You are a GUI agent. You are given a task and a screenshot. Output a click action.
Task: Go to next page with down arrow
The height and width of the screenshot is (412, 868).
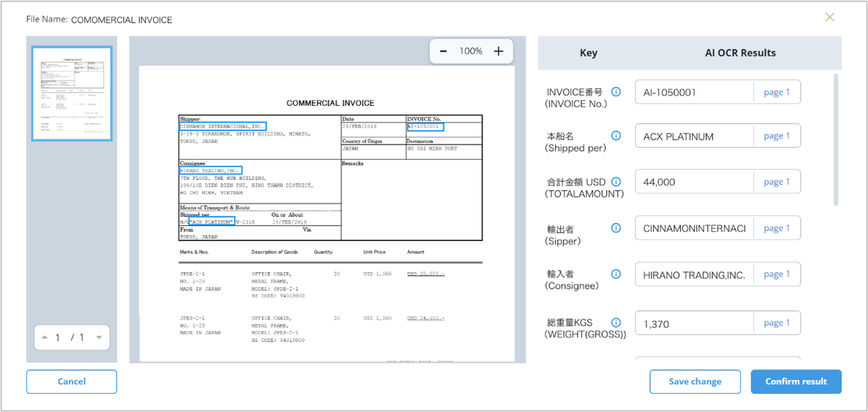(99, 337)
